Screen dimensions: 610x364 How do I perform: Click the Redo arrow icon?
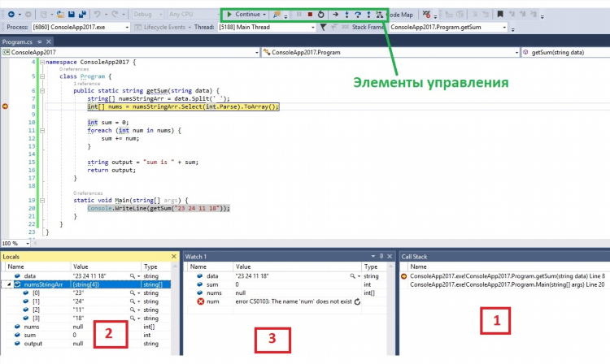115,15
